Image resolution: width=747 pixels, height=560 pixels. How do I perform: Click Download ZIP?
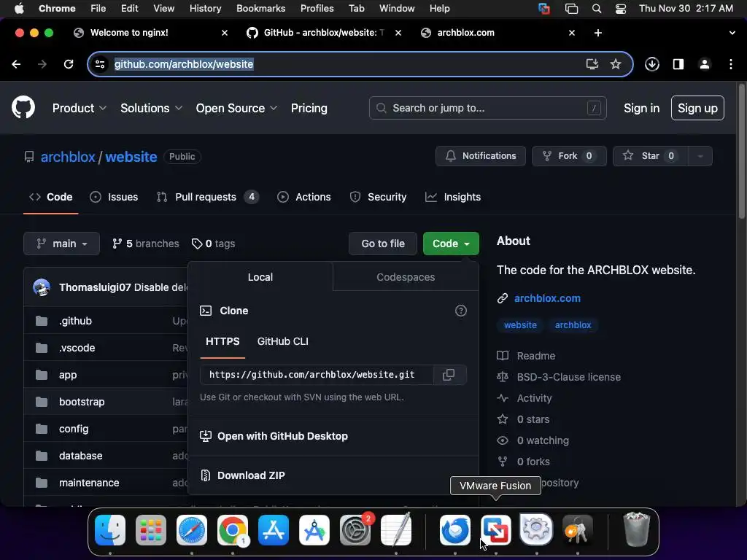click(x=243, y=475)
